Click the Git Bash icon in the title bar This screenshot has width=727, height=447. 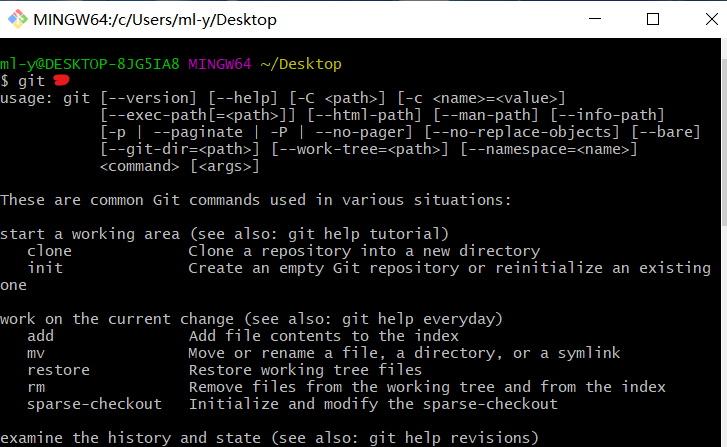point(18,19)
